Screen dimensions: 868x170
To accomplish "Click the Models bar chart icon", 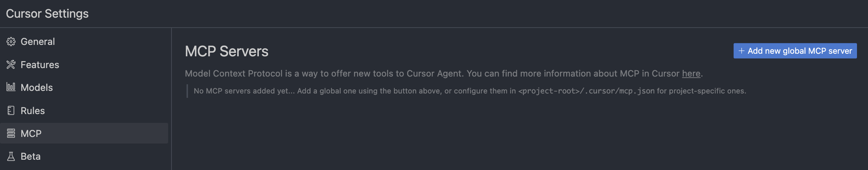I will 11,87.
